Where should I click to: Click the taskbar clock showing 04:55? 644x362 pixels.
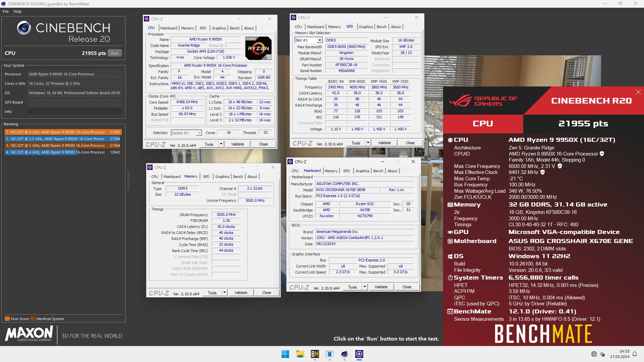[x=620, y=354]
